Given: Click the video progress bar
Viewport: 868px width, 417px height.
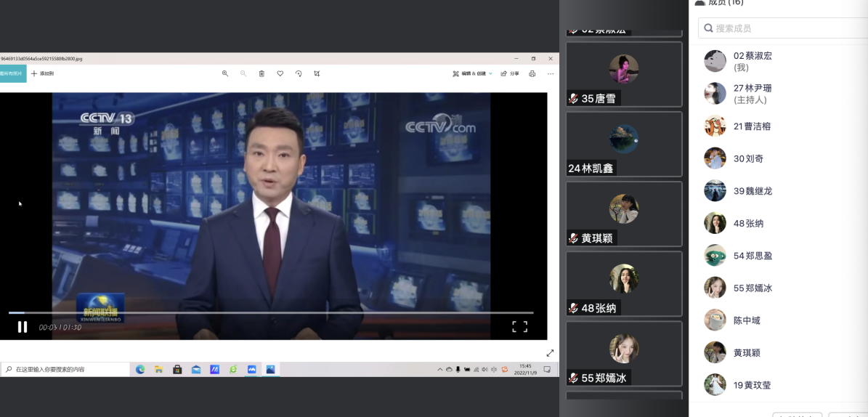Looking at the screenshot, I should [x=270, y=312].
